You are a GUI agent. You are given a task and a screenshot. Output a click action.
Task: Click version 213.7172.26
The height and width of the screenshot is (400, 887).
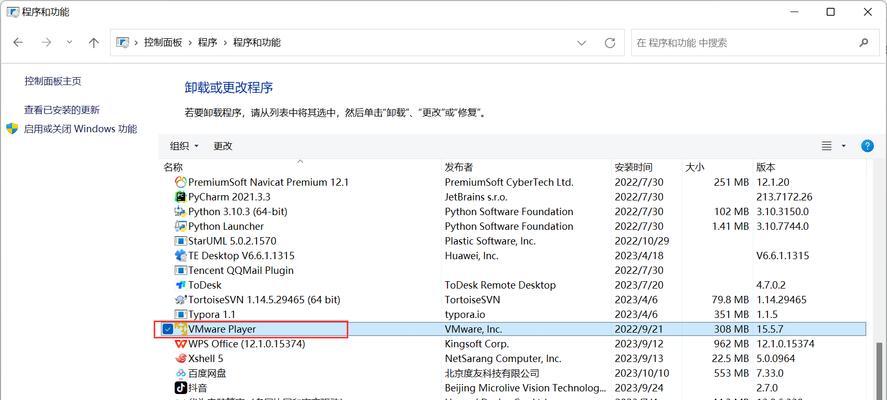coord(784,197)
